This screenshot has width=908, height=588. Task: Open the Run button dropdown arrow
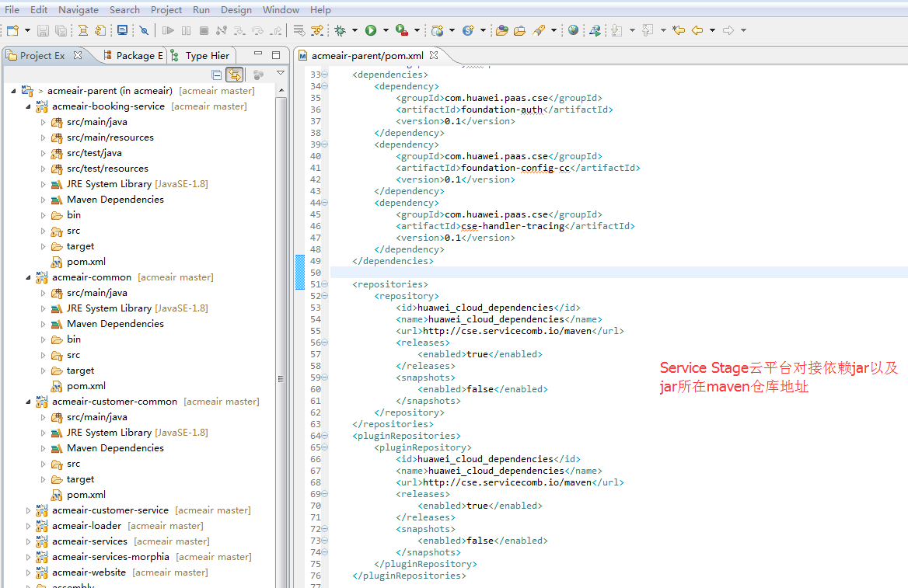click(385, 30)
